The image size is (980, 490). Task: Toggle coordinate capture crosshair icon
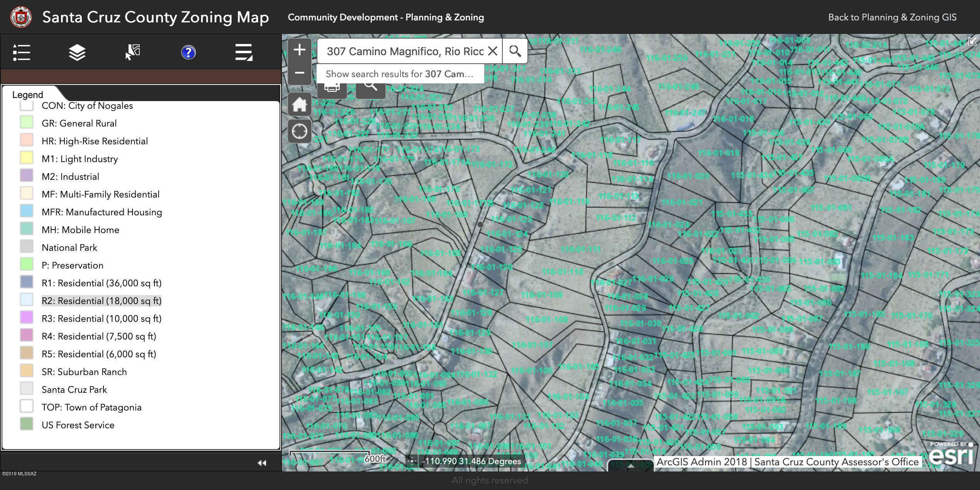point(412,461)
